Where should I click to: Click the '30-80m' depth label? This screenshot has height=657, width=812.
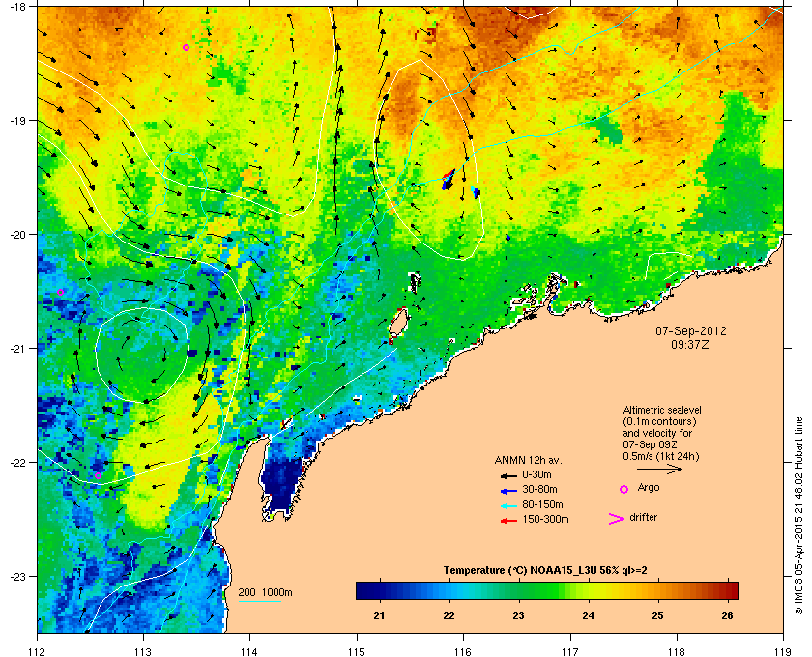[539, 489]
